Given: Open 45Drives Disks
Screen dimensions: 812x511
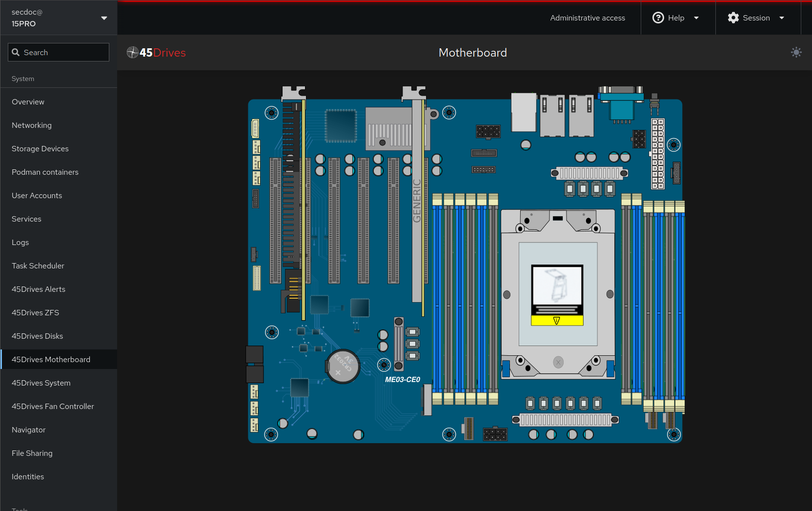Looking at the screenshot, I should [59, 336].
